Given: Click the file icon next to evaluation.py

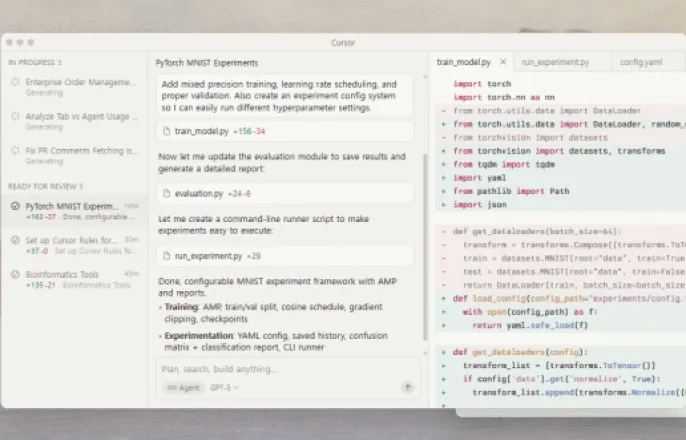Looking at the screenshot, I should point(166,193).
